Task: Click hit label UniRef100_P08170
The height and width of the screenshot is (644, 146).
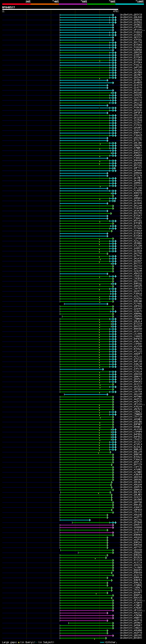Action: [x=131, y=65]
